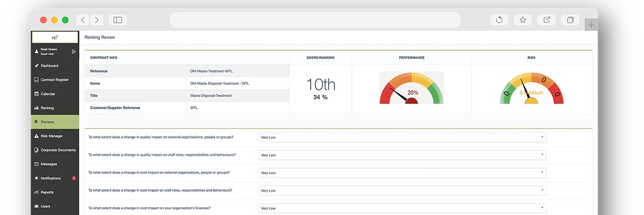Open Contract Register in the sidebar

(x=55, y=80)
